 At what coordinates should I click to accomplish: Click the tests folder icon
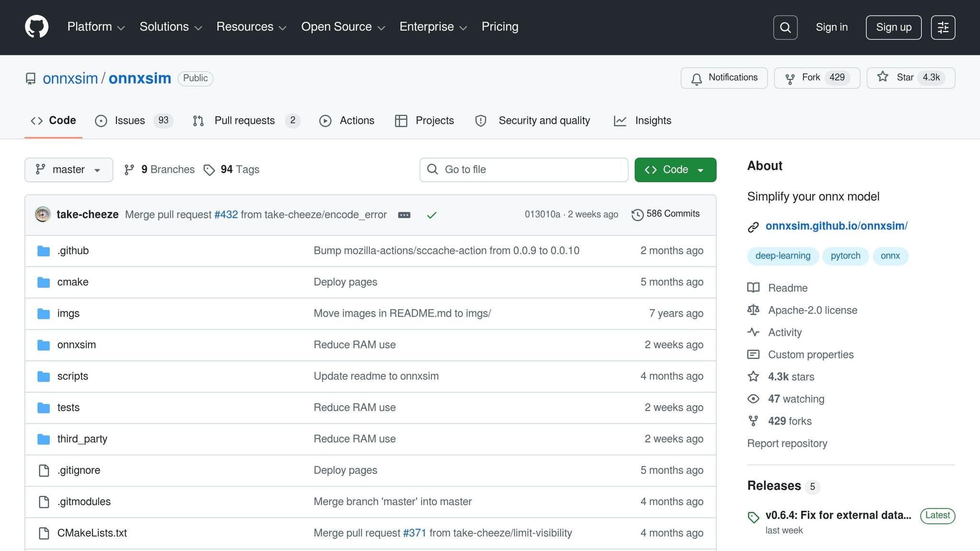pyautogui.click(x=44, y=408)
